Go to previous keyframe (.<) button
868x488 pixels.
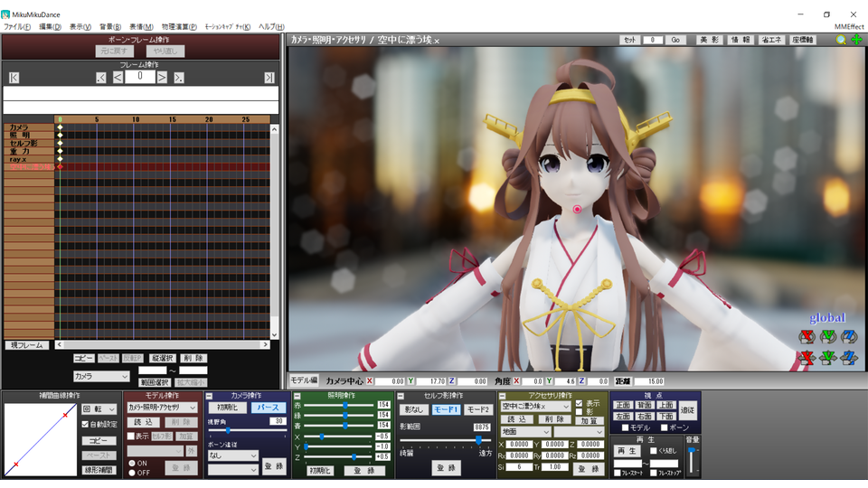(x=100, y=78)
